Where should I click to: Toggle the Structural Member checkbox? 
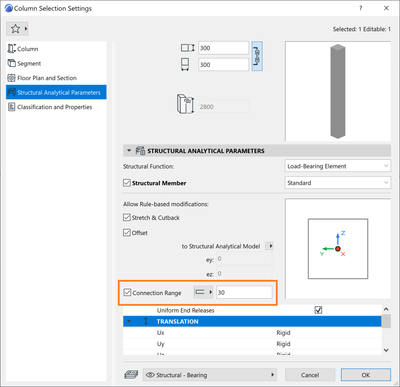click(x=127, y=183)
